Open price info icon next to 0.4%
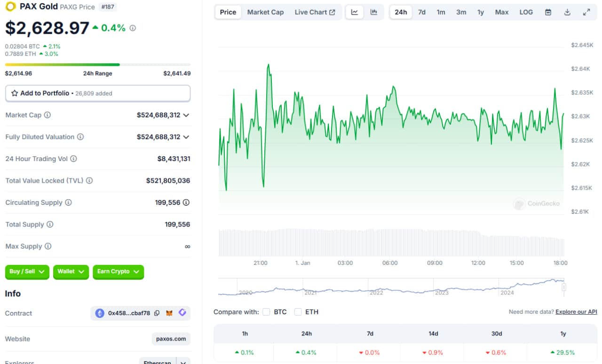 (x=133, y=28)
